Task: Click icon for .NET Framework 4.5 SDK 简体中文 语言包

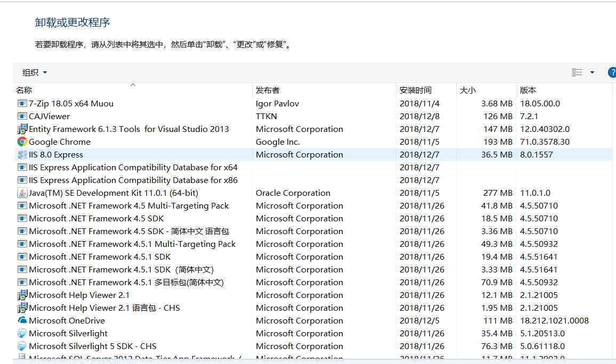Action: coord(22,231)
